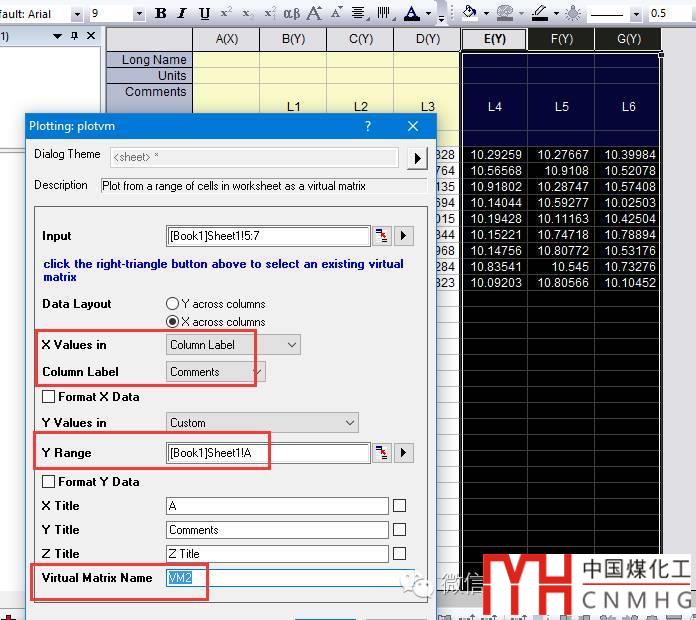Click the lighting sun icon in toolbar
The image size is (696, 620).
tap(573, 14)
